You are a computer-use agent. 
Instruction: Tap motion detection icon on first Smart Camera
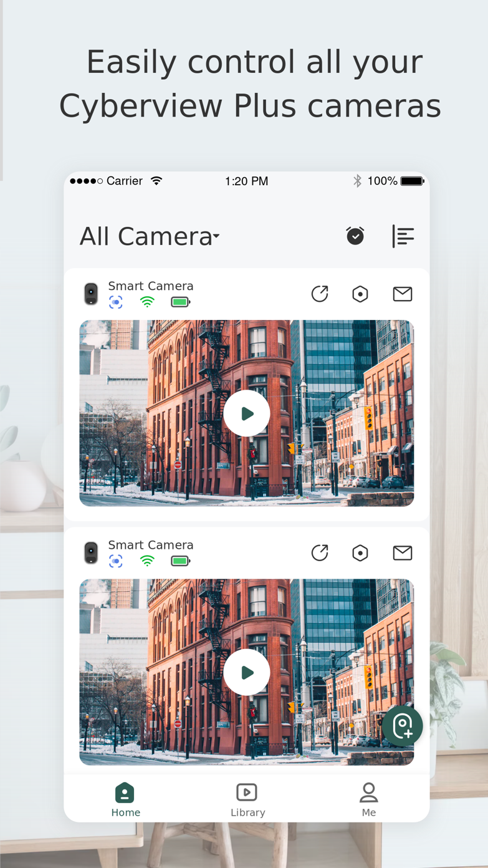click(115, 302)
